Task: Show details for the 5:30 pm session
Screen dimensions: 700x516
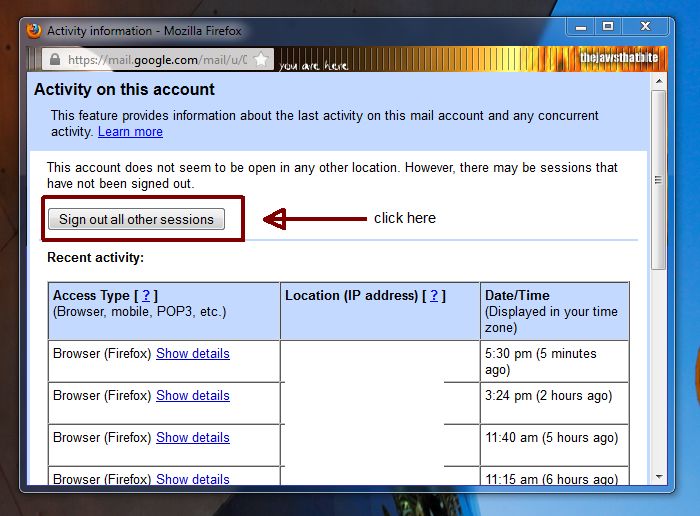Action: [193, 354]
